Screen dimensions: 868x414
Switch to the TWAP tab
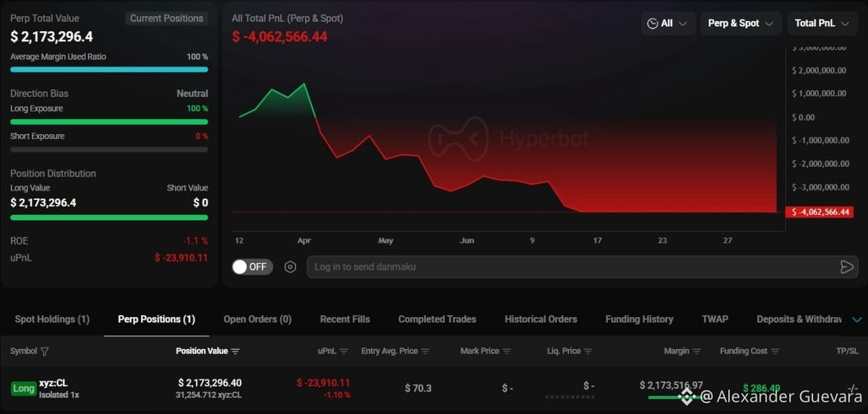[x=715, y=319]
